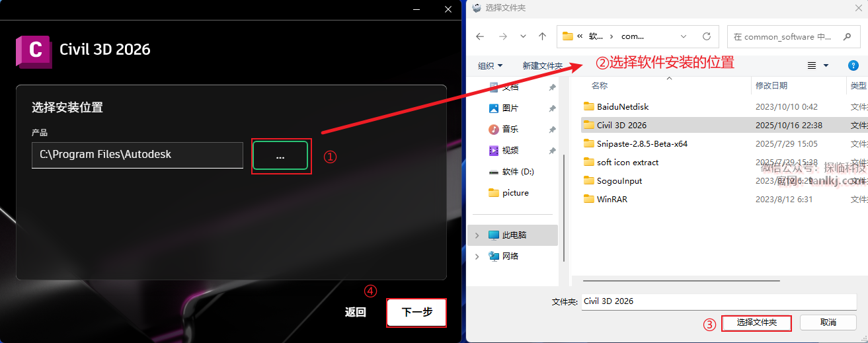Click the view layout icon
The width and height of the screenshot is (868, 343).
pyautogui.click(x=812, y=65)
